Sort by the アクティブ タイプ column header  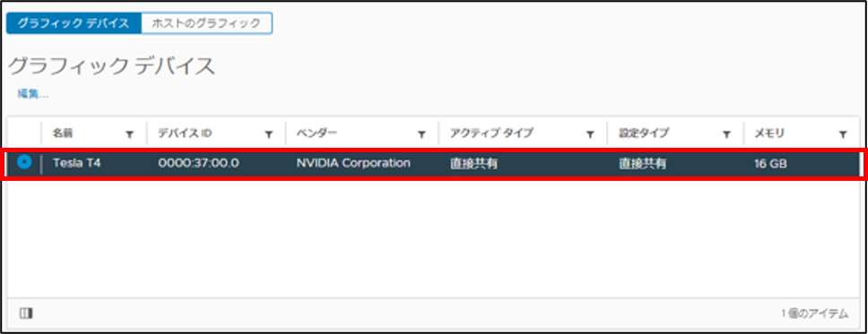(x=491, y=133)
